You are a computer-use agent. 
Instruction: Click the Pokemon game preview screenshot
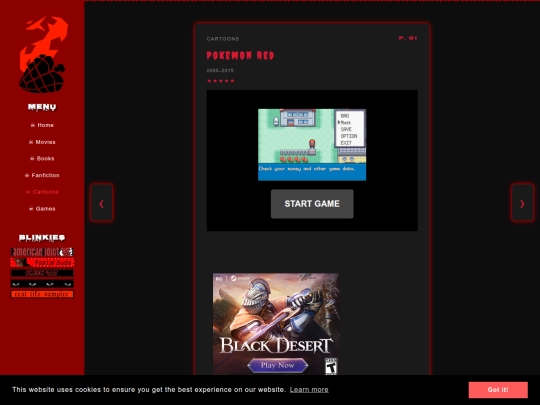pyautogui.click(x=312, y=145)
